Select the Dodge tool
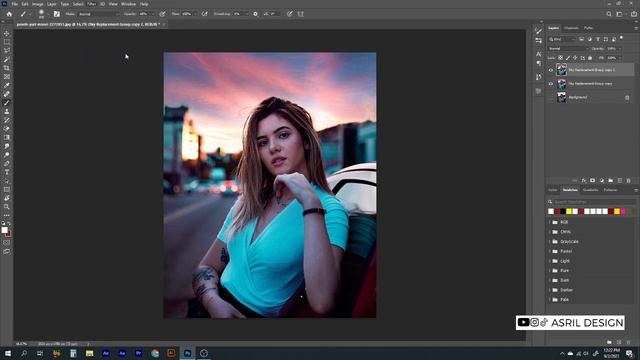 coord(7,155)
